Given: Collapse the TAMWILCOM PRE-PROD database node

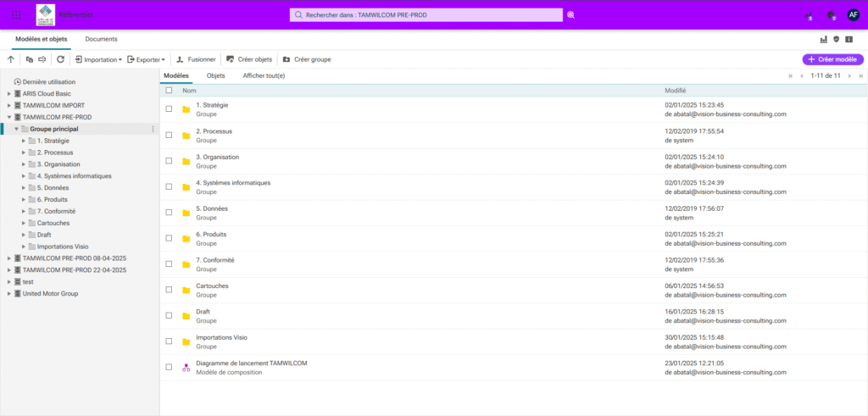Looking at the screenshot, I should pyautogui.click(x=8, y=117).
